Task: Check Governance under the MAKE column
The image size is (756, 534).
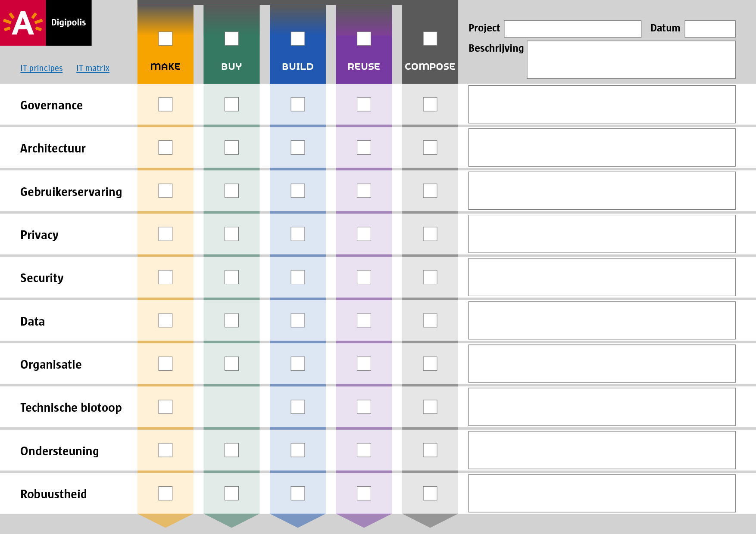Action: coord(166,104)
